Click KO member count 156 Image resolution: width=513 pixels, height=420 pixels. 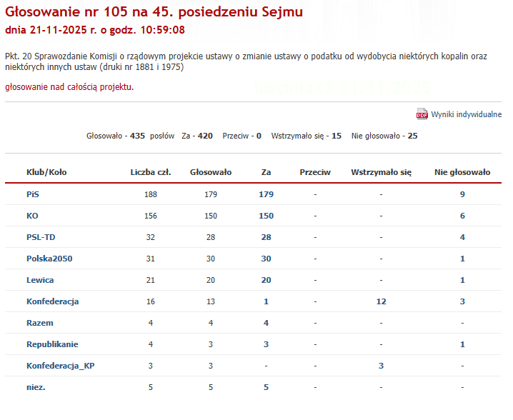(151, 216)
